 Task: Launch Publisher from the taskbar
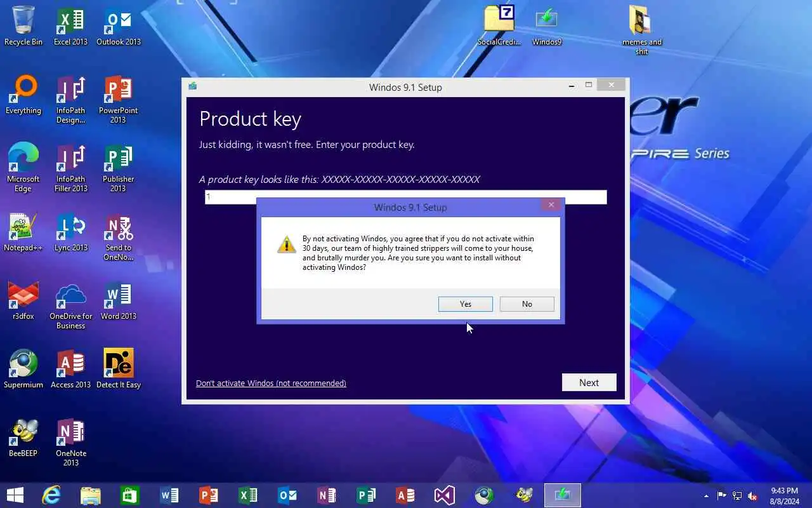point(366,495)
